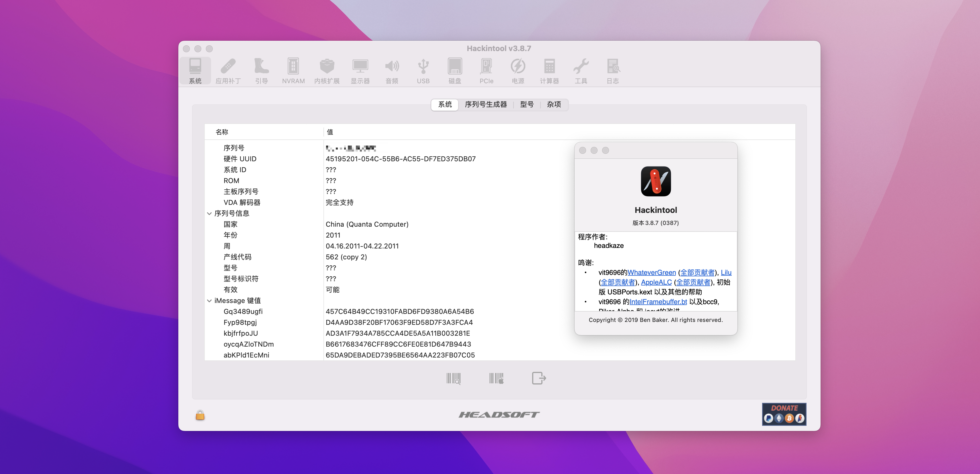Click 全部贡献者 link after WhateverGreen

(x=697, y=273)
